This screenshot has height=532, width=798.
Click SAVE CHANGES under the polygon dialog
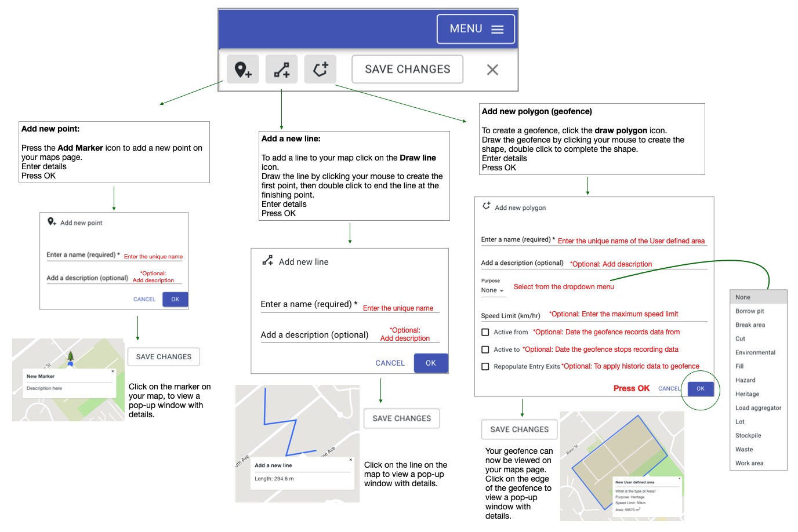pyautogui.click(x=519, y=429)
